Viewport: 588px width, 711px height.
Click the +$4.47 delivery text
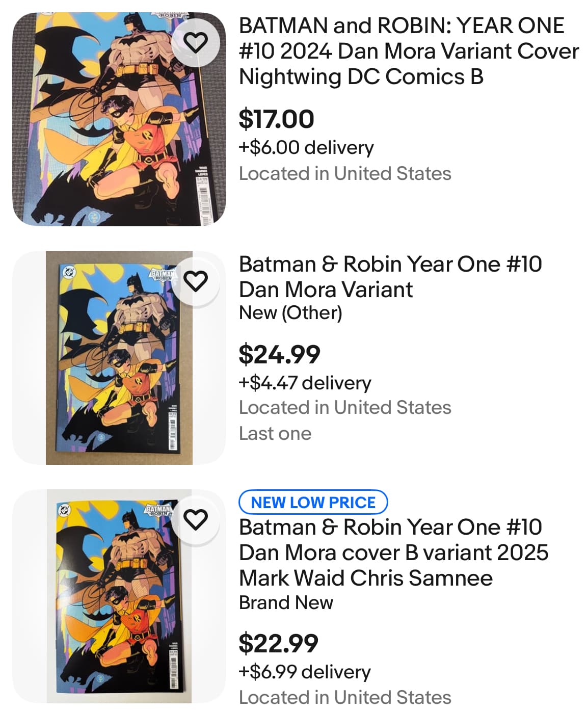click(305, 383)
